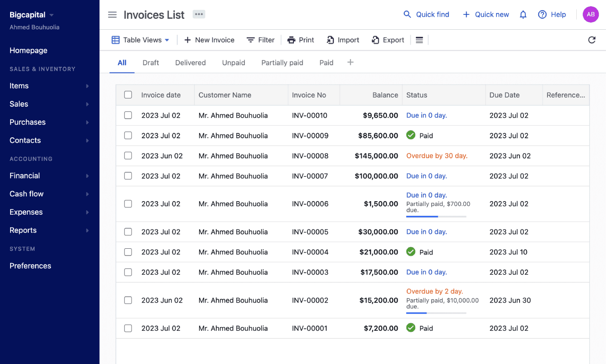
Task: Switch to the Partially paid tab
Action: [282, 63]
